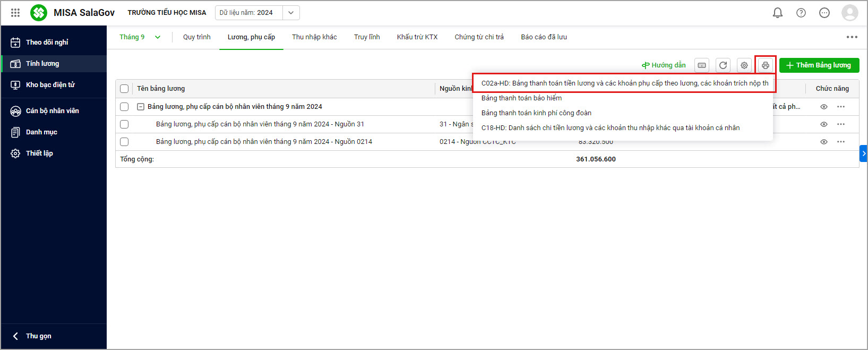Open table settings gear icon

pos(744,65)
